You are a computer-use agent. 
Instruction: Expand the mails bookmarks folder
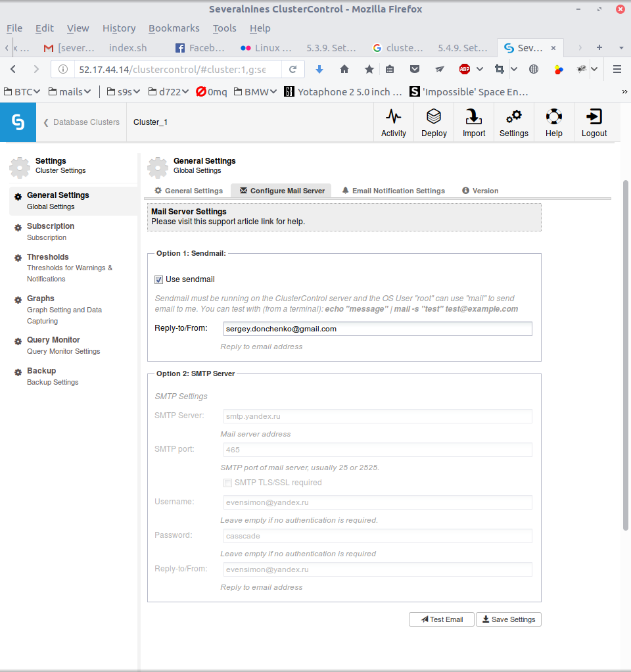coord(70,91)
